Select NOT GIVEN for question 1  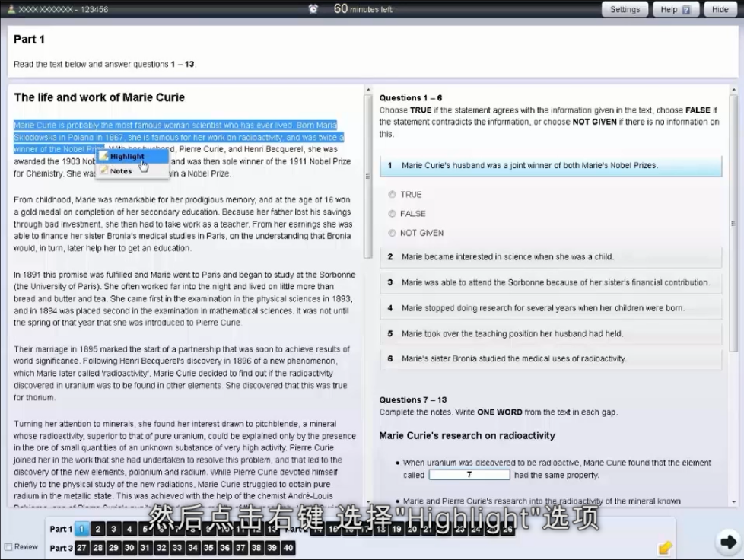click(392, 233)
